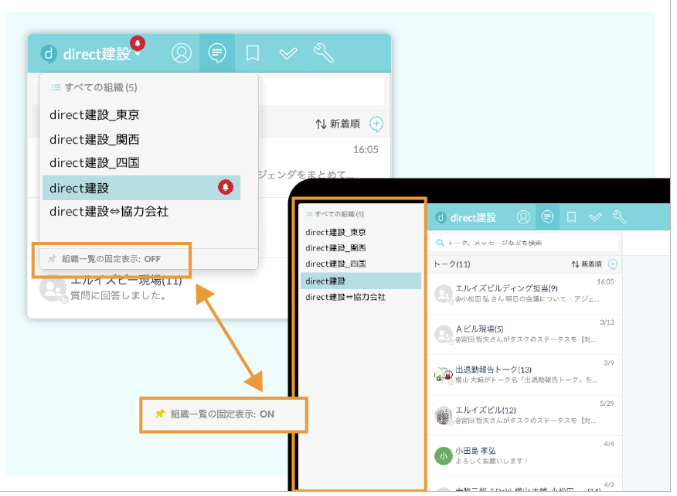The width and height of the screenshot is (677, 496).
Task: Click magnifier search icon in tablet search field
Action: coord(440,243)
